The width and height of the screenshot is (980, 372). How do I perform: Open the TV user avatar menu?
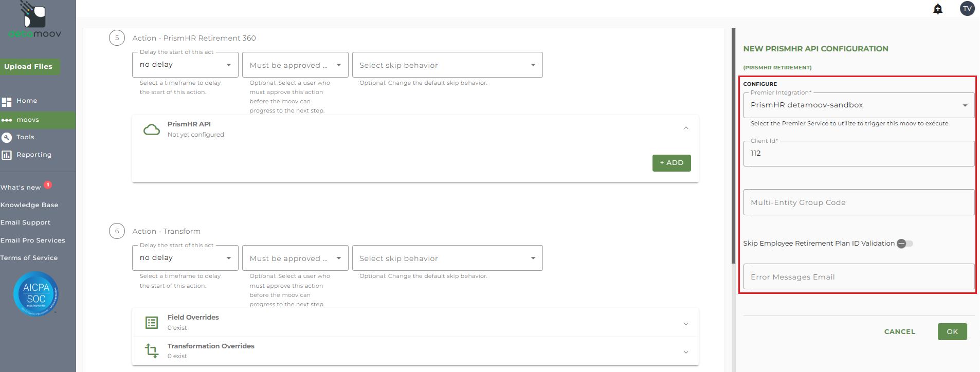(967, 8)
